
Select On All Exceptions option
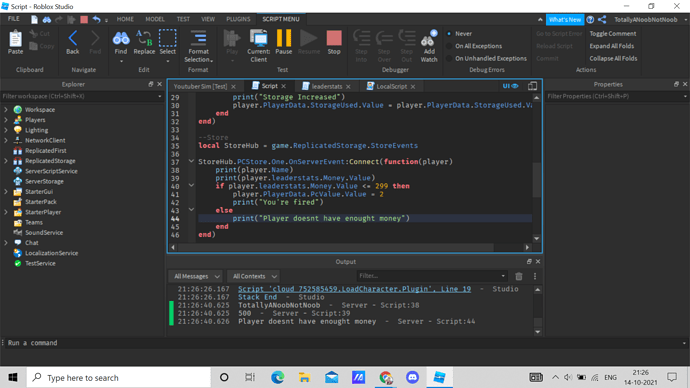point(474,46)
